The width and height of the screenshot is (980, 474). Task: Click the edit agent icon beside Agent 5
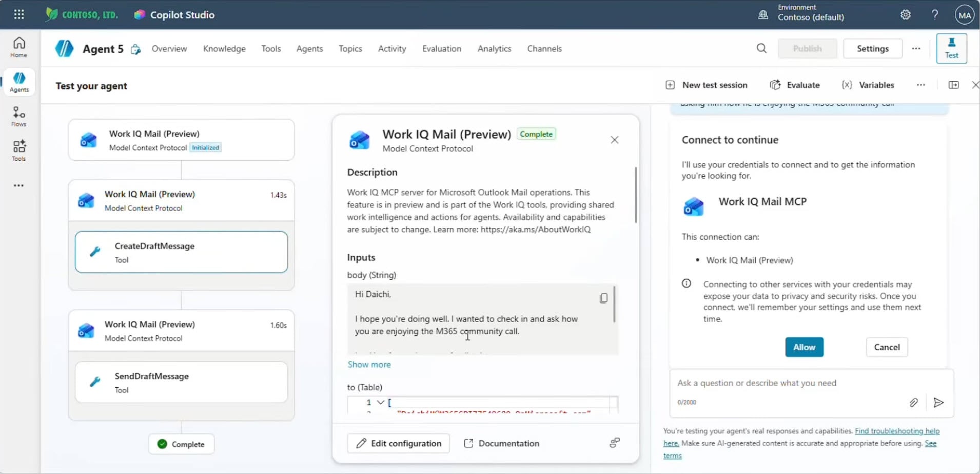[x=135, y=49]
